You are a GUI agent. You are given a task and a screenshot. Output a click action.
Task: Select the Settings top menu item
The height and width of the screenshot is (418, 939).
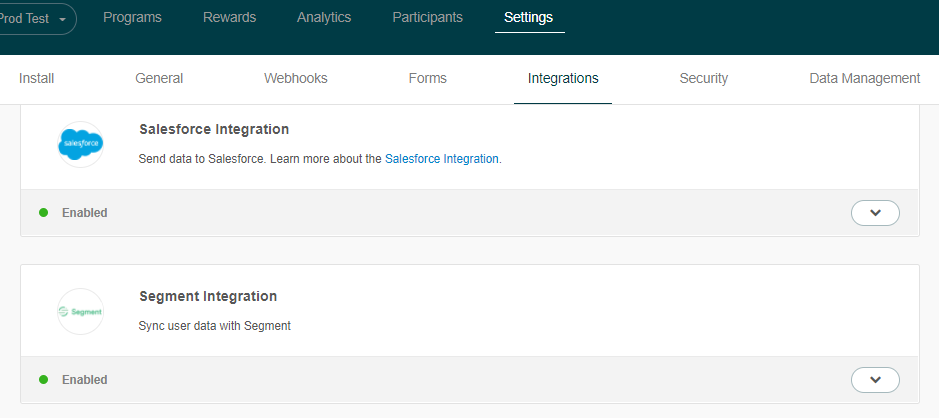529,17
